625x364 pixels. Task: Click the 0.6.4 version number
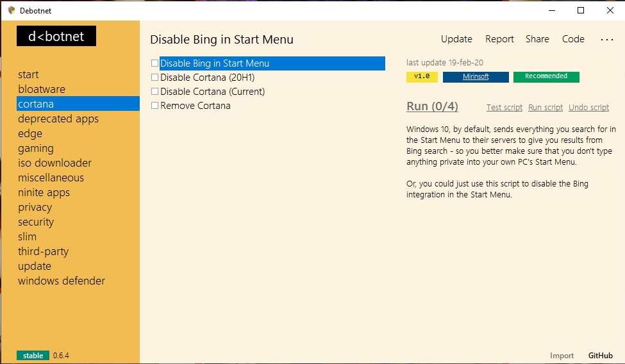click(x=61, y=355)
